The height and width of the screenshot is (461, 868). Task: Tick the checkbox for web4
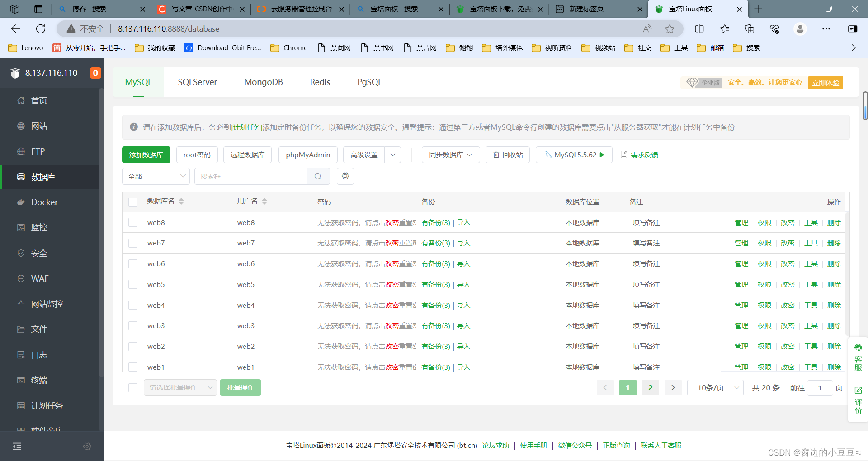pyautogui.click(x=133, y=305)
